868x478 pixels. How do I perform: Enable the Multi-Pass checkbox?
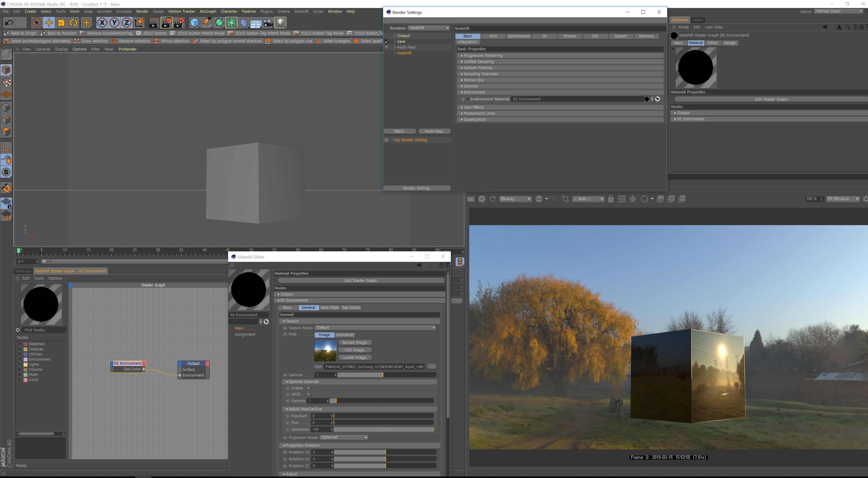[x=387, y=47]
